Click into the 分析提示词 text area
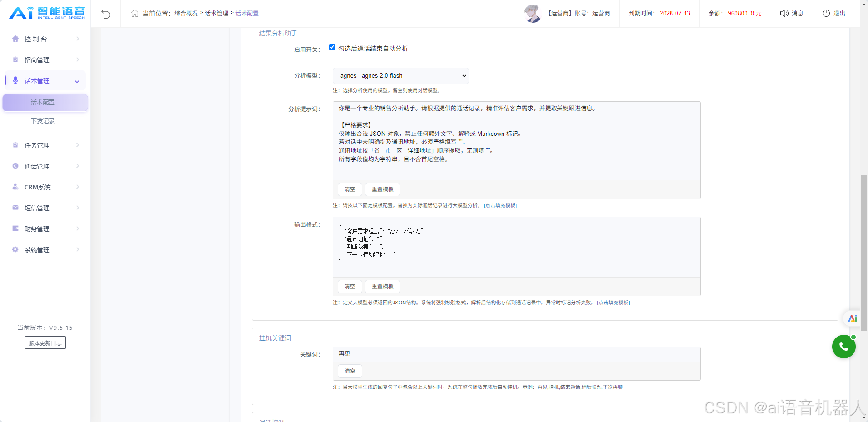The image size is (868, 422). [x=517, y=141]
